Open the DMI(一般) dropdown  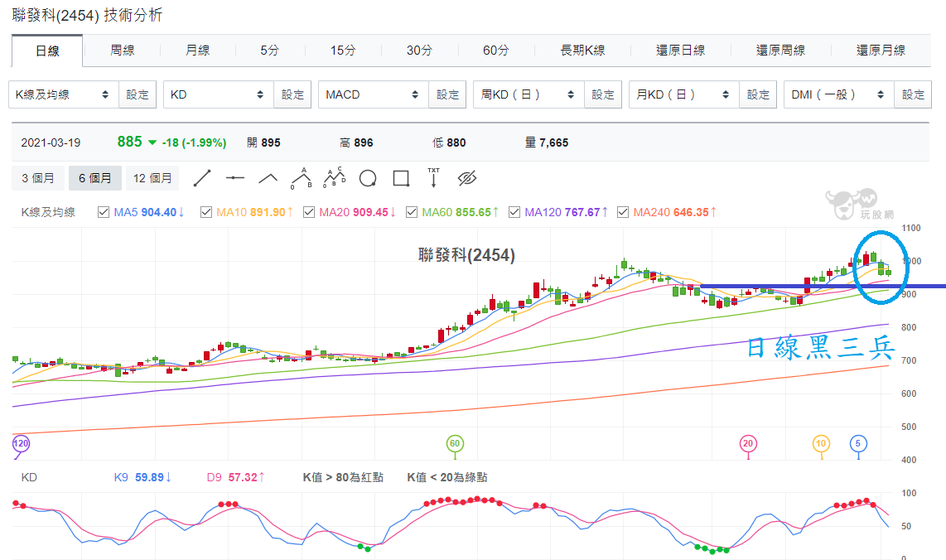[x=838, y=94]
